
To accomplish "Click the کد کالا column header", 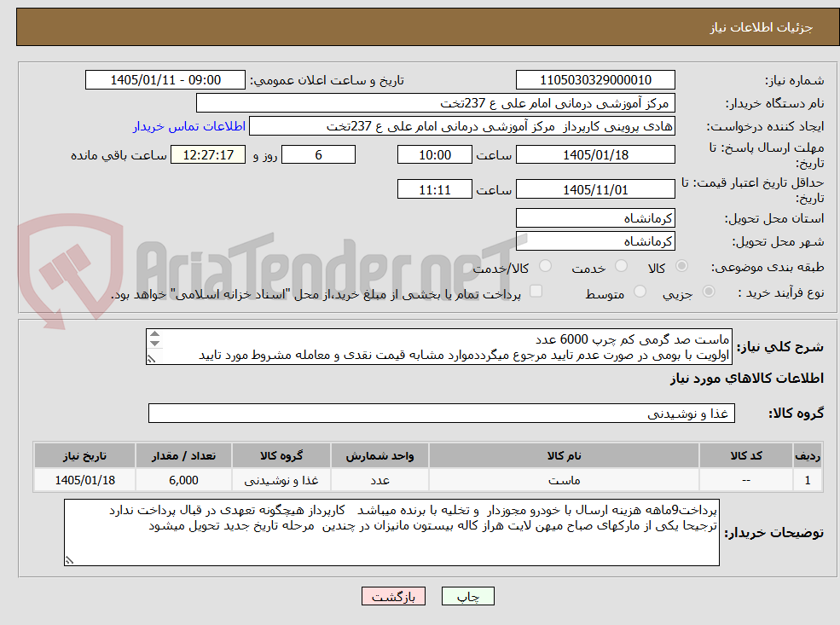I will coord(746,456).
